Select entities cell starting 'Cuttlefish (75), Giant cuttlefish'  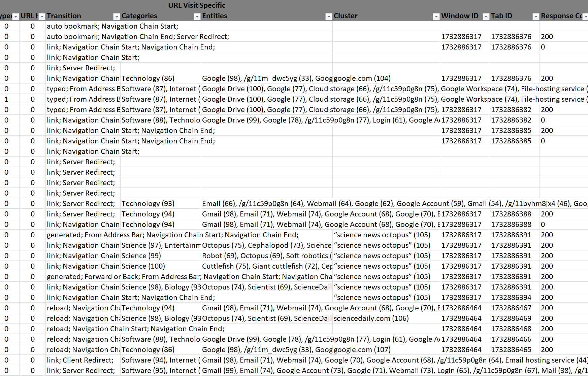click(x=267, y=266)
